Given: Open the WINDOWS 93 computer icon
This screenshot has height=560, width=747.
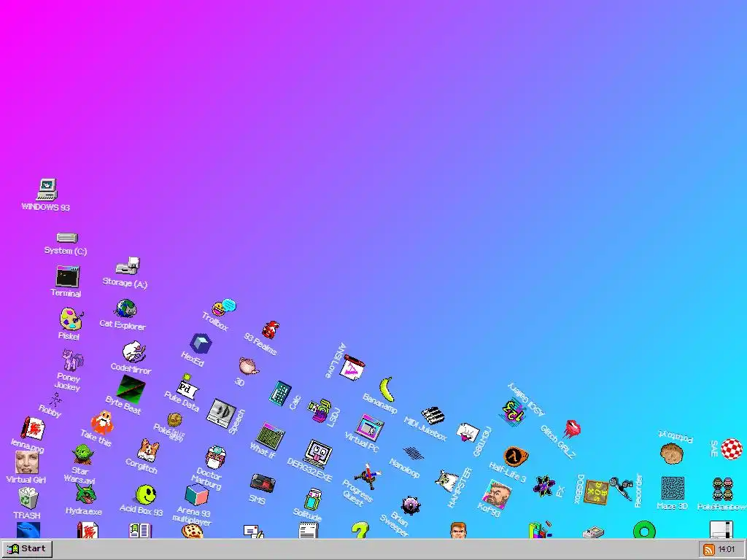Looking at the screenshot, I should click(x=47, y=190).
